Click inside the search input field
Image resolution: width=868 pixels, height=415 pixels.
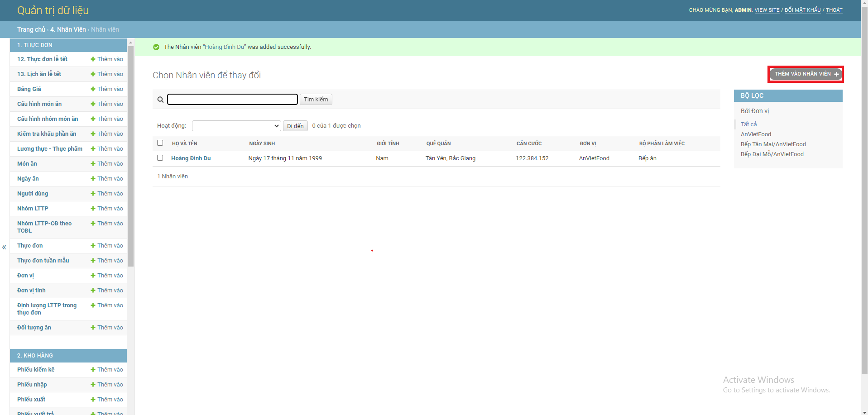pos(232,99)
